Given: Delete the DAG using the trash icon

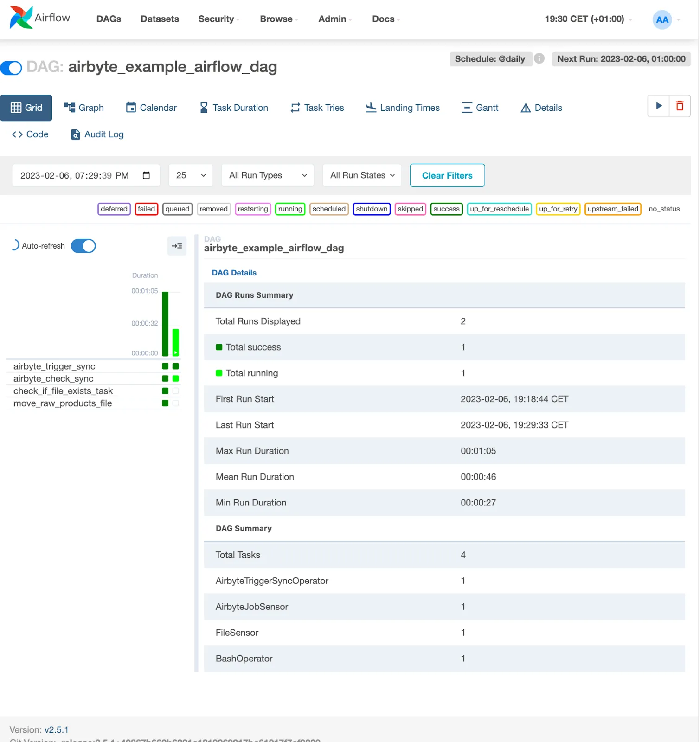Looking at the screenshot, I should coord(680,106).
